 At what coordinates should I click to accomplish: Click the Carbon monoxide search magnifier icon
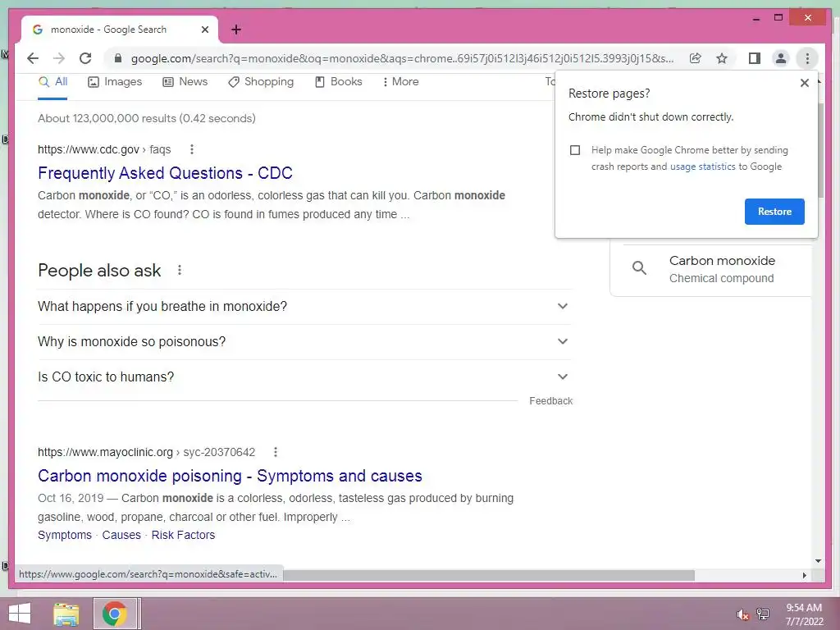pyautogui.click(x=639, y=268)
